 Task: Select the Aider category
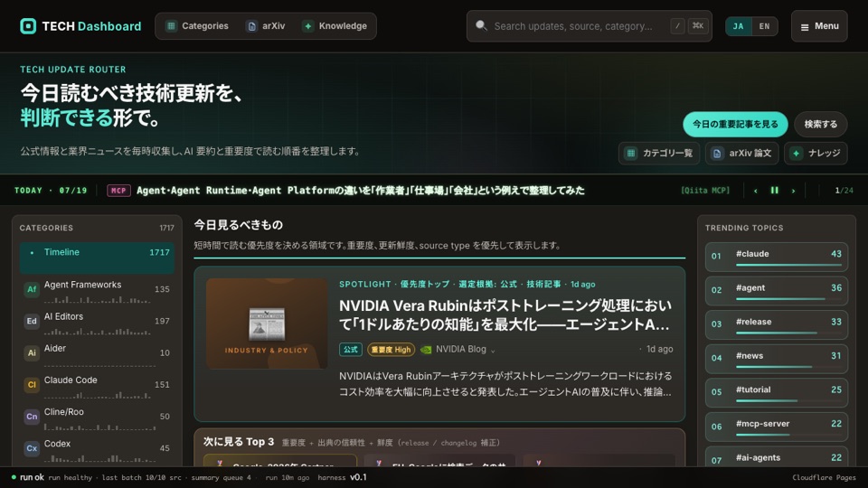[x=97, y=353]
